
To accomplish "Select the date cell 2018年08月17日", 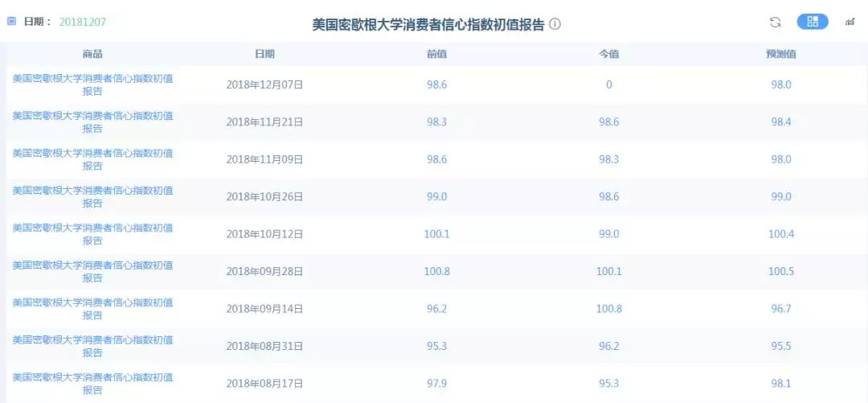I will (x=264, y=383).
